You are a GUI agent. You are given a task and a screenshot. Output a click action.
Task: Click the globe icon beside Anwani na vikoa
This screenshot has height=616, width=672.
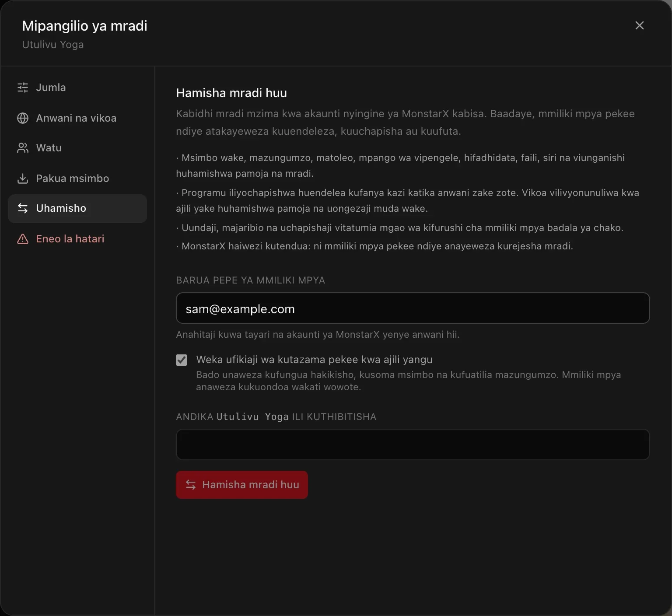[x=23, y=118]
